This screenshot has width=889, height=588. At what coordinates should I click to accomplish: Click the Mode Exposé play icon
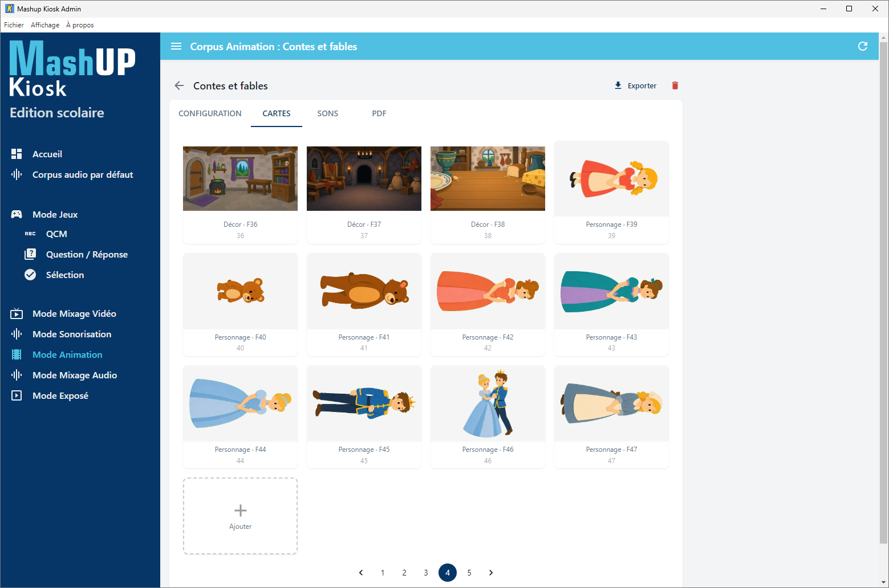(x=17, y=395)
